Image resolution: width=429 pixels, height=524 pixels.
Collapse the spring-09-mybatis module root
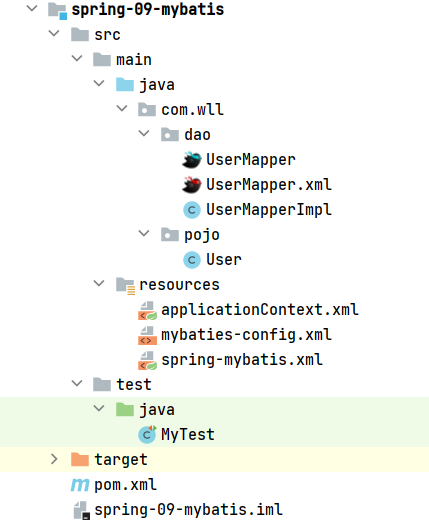(x=32, y=8)
